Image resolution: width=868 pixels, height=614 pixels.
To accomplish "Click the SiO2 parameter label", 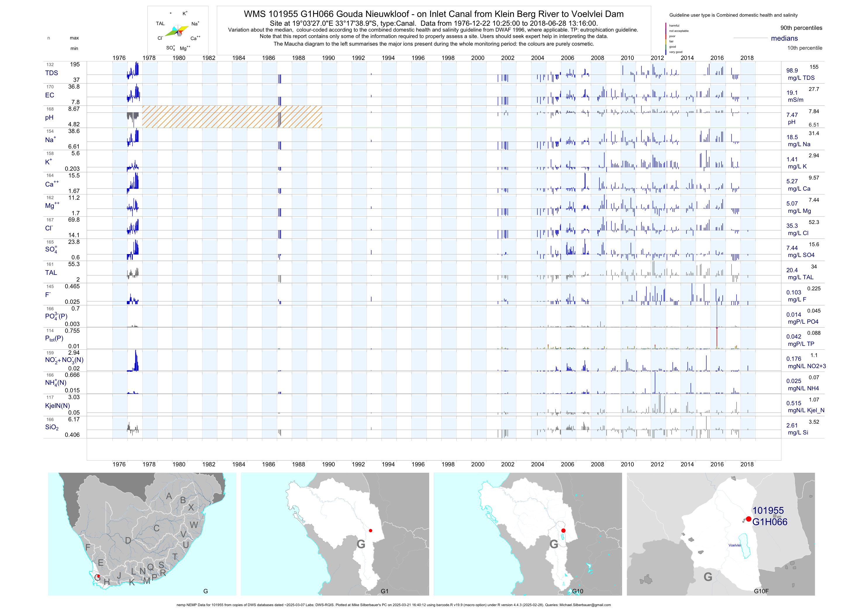I will 52,427.
